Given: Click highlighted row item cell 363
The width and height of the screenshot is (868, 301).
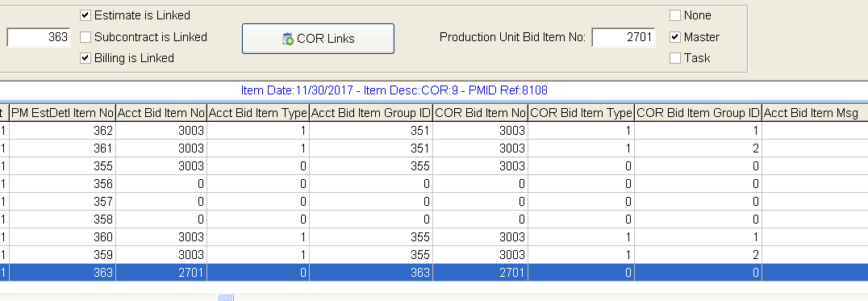Looking at the screenshot, I should (63, 272).
